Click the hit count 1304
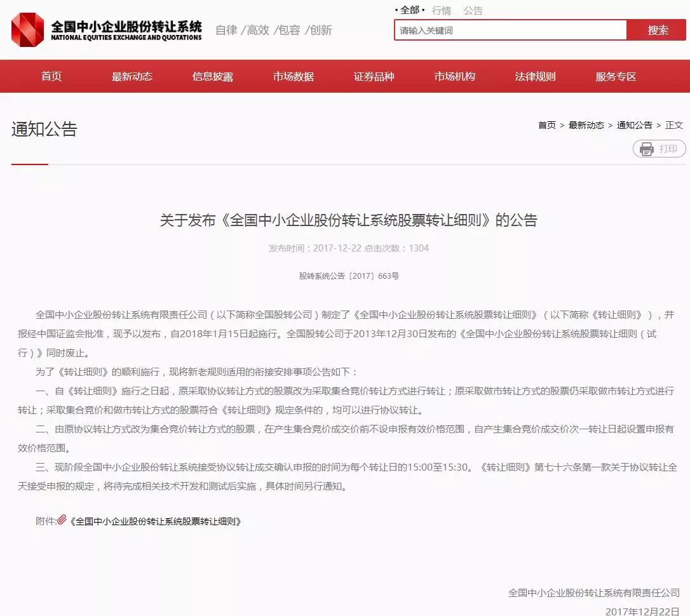The height and width of the screenshot is (616, 690). [x=419, y=248]
